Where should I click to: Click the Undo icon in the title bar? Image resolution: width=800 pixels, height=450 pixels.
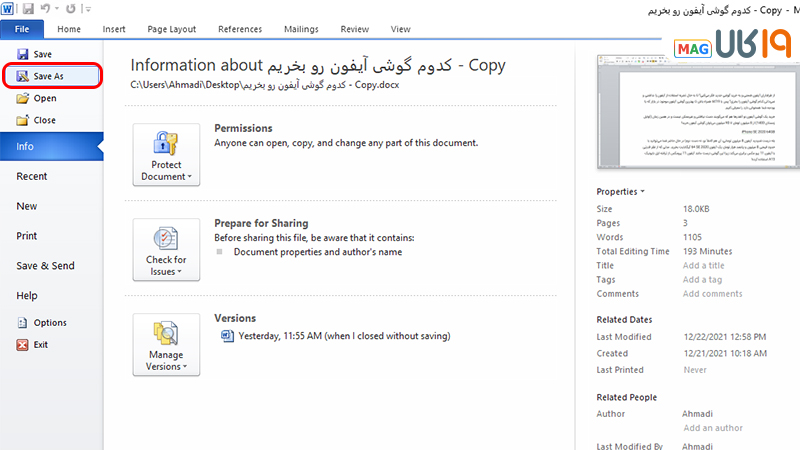(44, 8)
